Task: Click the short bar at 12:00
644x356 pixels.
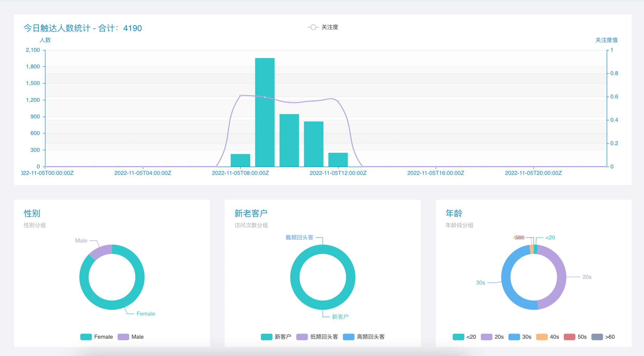Action: (x=338, y=160)
